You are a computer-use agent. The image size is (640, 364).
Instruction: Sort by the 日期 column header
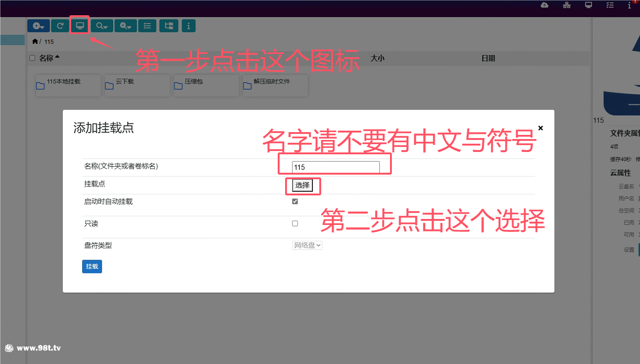click(488, 58)
